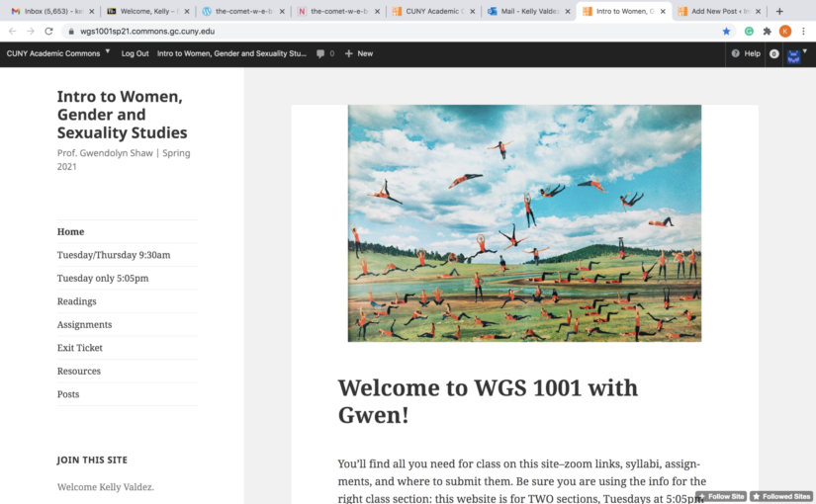
Task: Open the Chrome profile avatar K
Action: 785,32
